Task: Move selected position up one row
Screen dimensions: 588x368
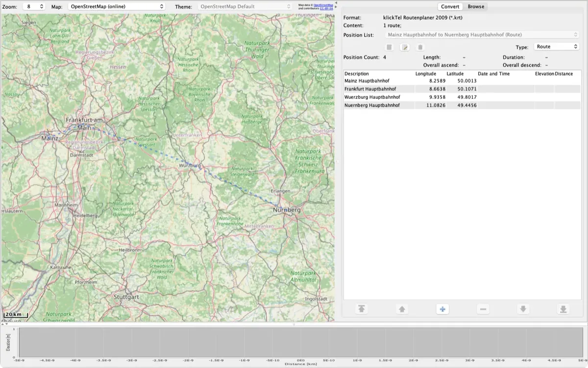Action: click(402, 309)
